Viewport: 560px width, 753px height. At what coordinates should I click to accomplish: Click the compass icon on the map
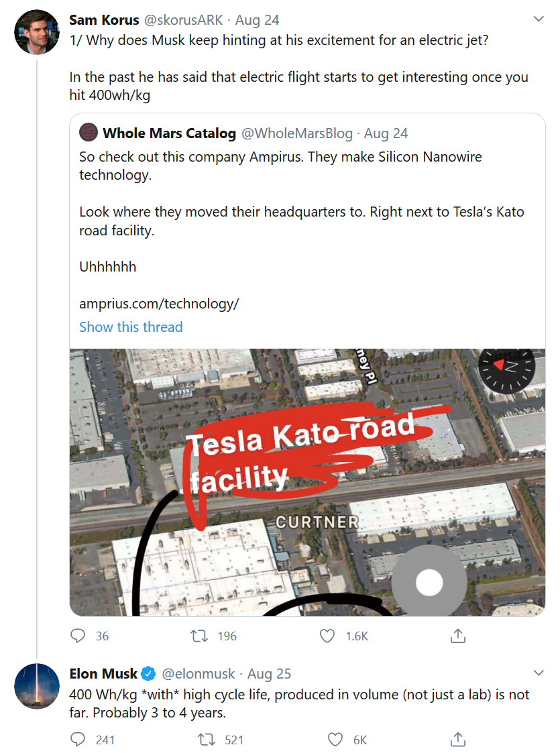pos(506,365)
